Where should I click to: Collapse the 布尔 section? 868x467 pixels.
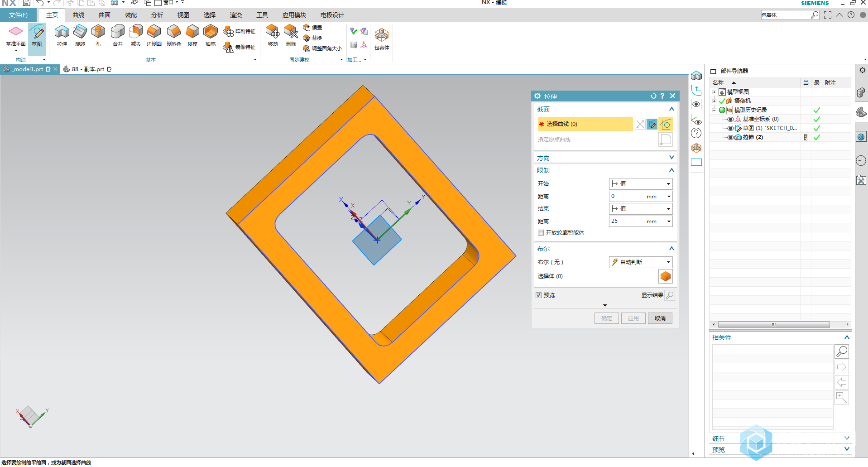tap(671, 249)
